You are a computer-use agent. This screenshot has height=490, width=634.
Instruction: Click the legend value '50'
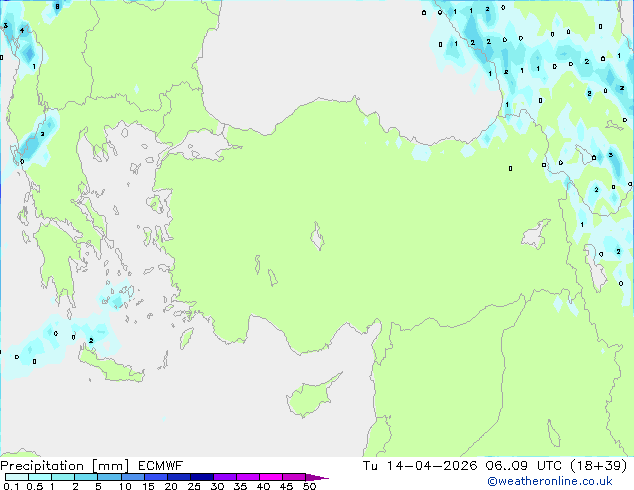(309, 486)
